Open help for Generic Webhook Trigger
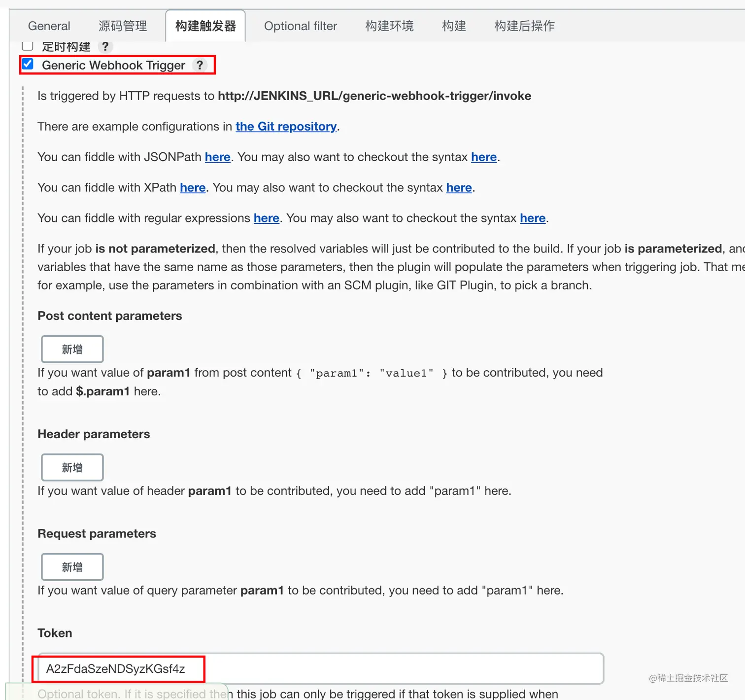The height and width of the screenshot is (700, 745). (200, 65)
